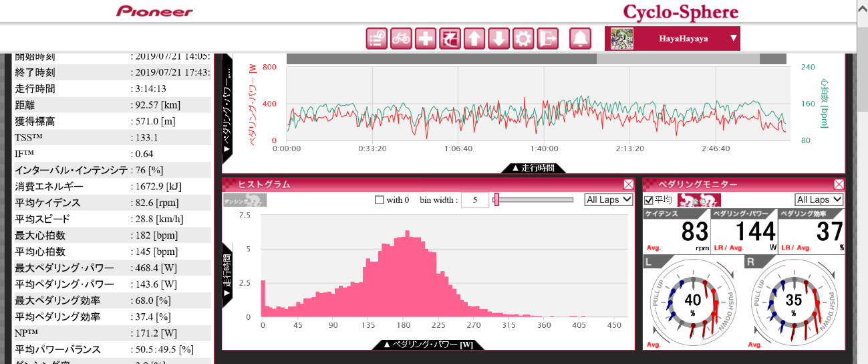Uncheck the 平均 checkbox in pedaling monitor
The image size is (868, 364).
[x=648, y=200]
